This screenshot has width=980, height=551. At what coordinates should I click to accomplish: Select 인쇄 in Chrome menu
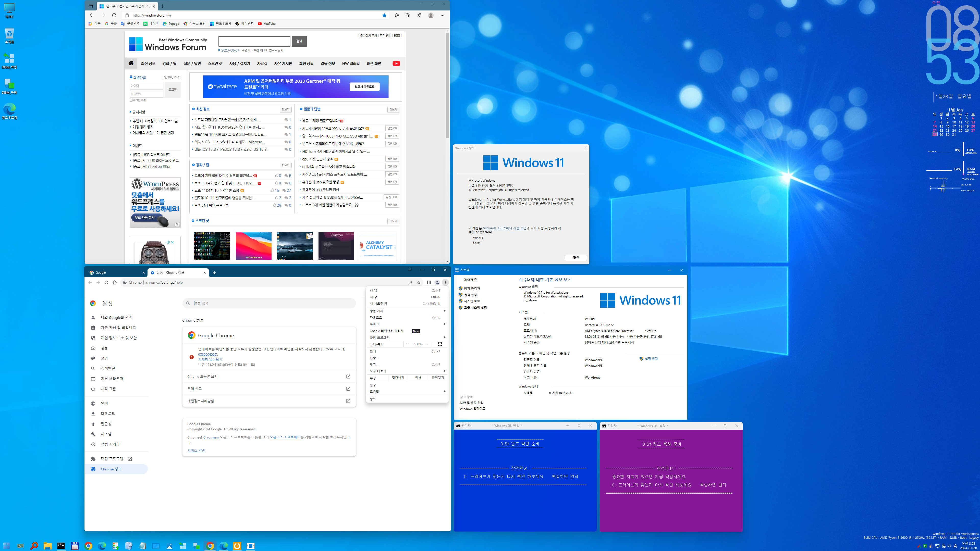[x=407, y=351]
